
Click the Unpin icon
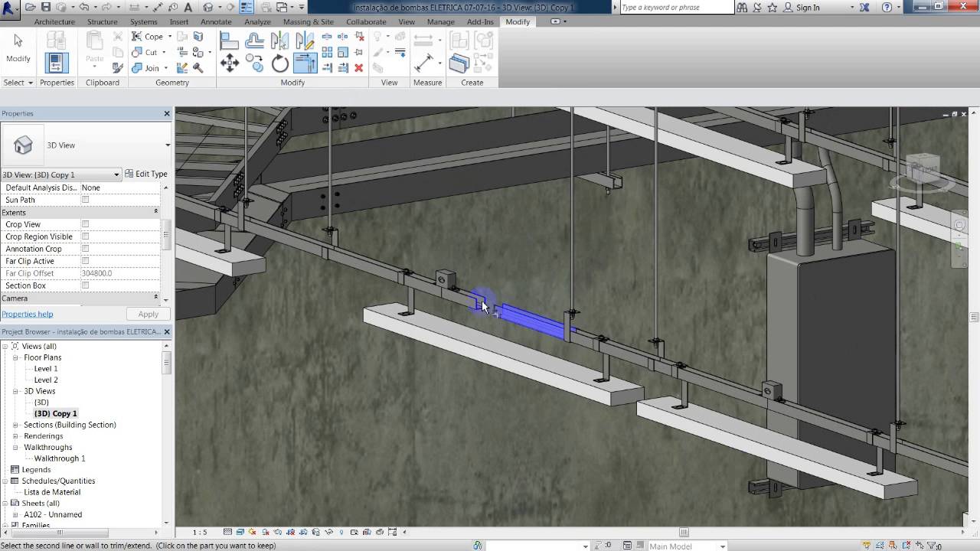(x=358, y=37)
